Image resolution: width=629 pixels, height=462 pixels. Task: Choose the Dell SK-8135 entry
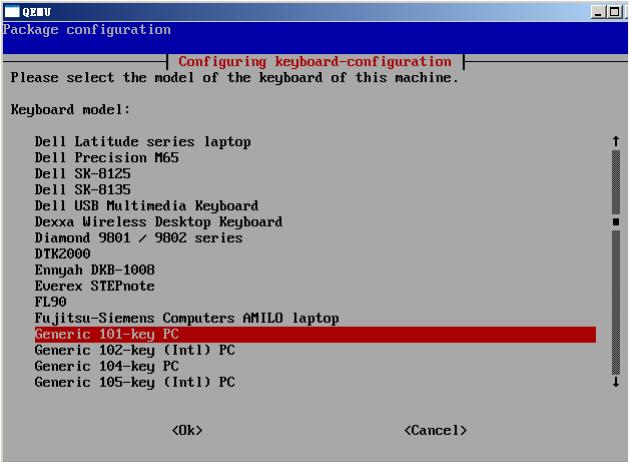point(83,190)
